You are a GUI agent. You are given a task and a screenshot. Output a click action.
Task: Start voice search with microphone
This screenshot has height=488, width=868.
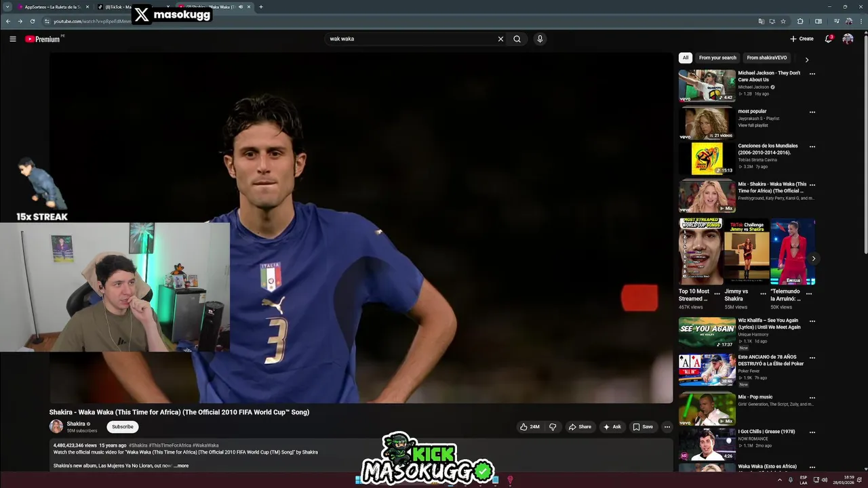coord(540,39)
